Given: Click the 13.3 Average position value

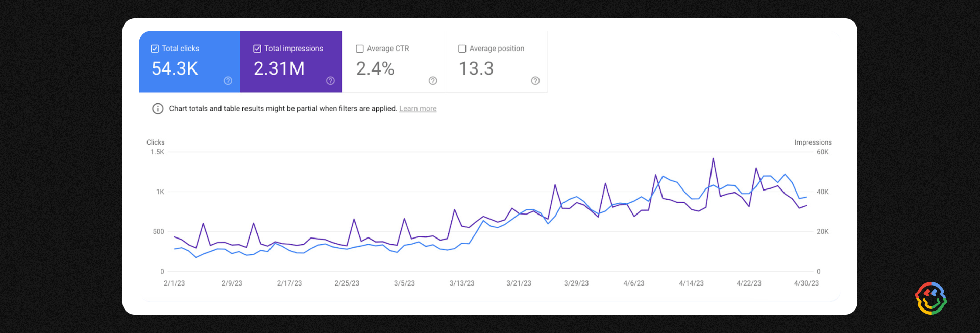Looking at the screenshot, I should click(x=476, y=68).
